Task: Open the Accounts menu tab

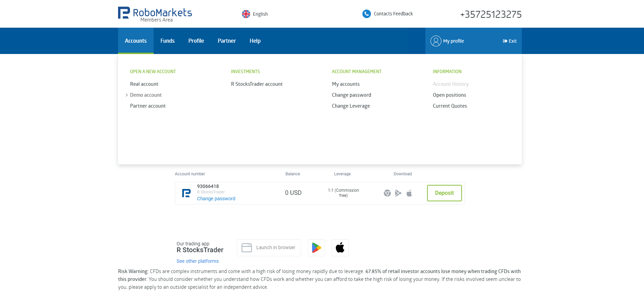Action: point(136,41)
